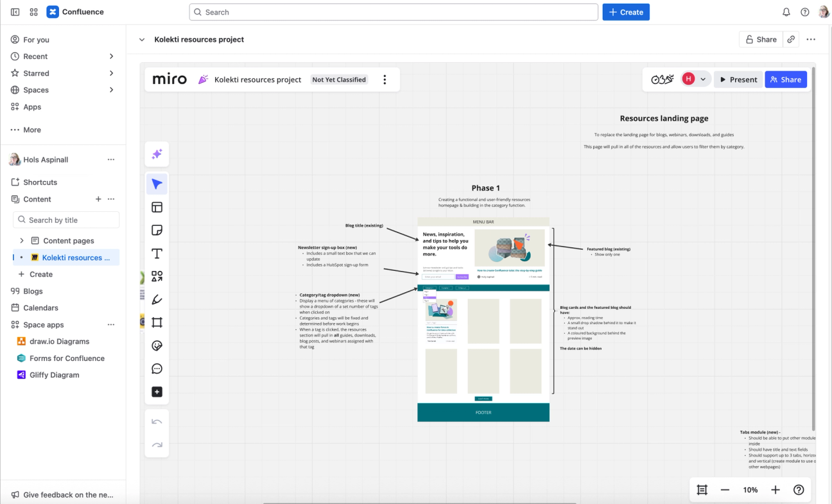Open the H avatar dropdown on the board
The image size is (832, 504).
click(x=693, y=78)
